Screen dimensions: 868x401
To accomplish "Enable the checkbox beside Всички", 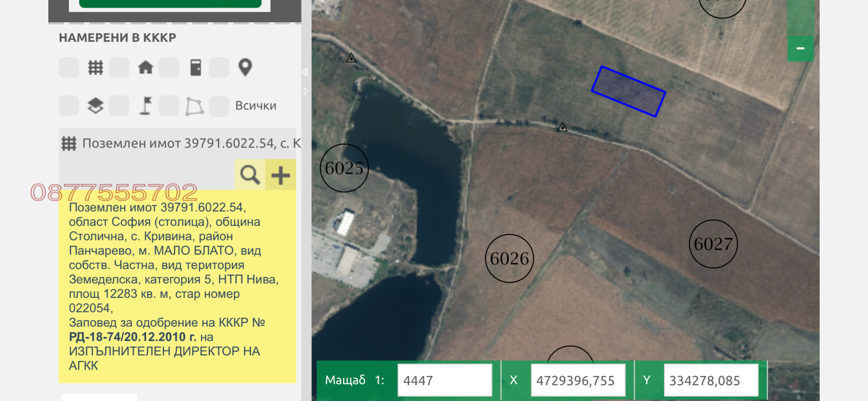I will [219, 106].
